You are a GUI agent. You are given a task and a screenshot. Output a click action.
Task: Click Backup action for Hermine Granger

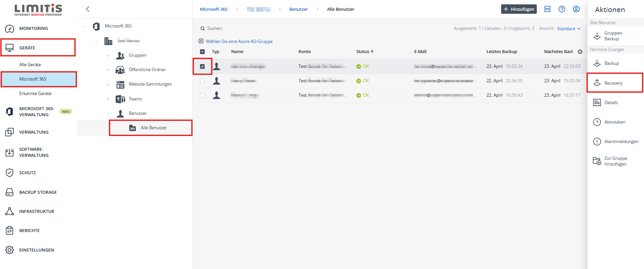(611, 63)
